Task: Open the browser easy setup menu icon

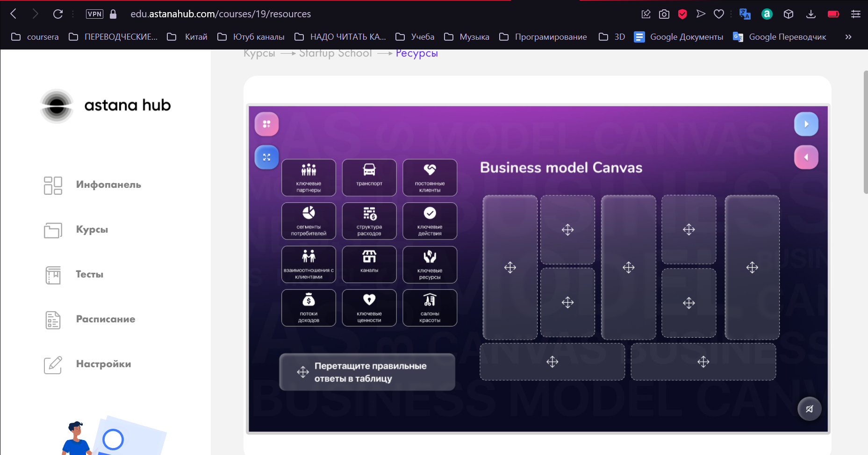Action: (856, 14)
